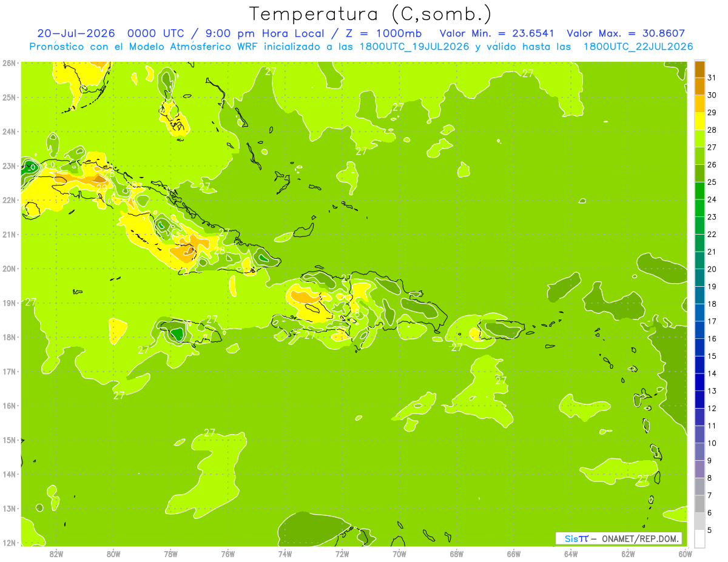728x562 pixels.
Task: Click the "70W" longitude axis label
Action: tap(399, 554)
